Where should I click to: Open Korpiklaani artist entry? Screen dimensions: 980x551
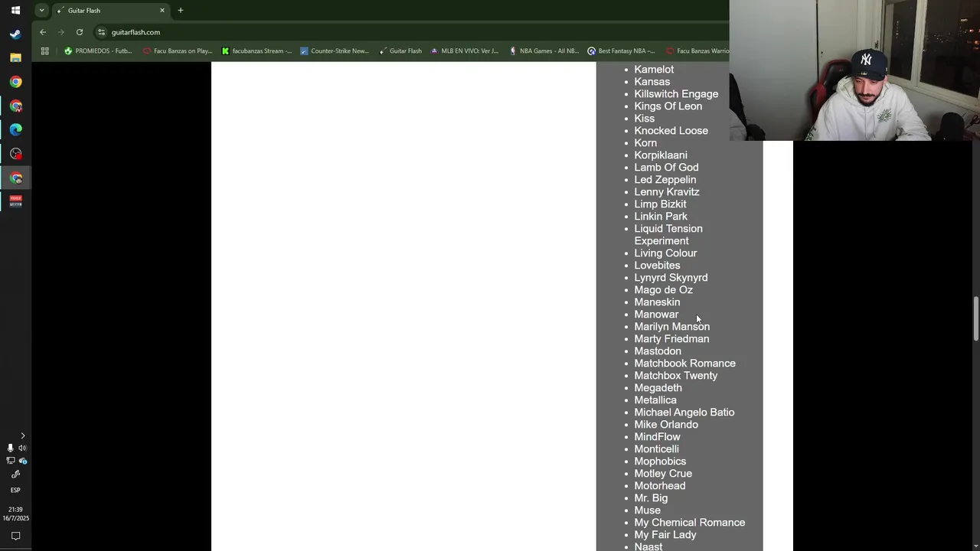coord(661,155)
